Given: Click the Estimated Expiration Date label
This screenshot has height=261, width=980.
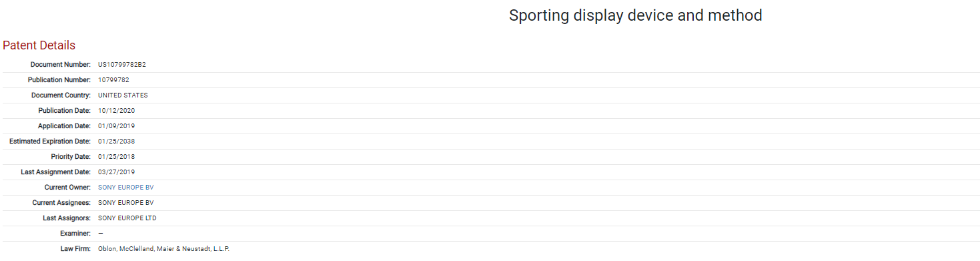Looking at the screenshot, I should point(50,142).
